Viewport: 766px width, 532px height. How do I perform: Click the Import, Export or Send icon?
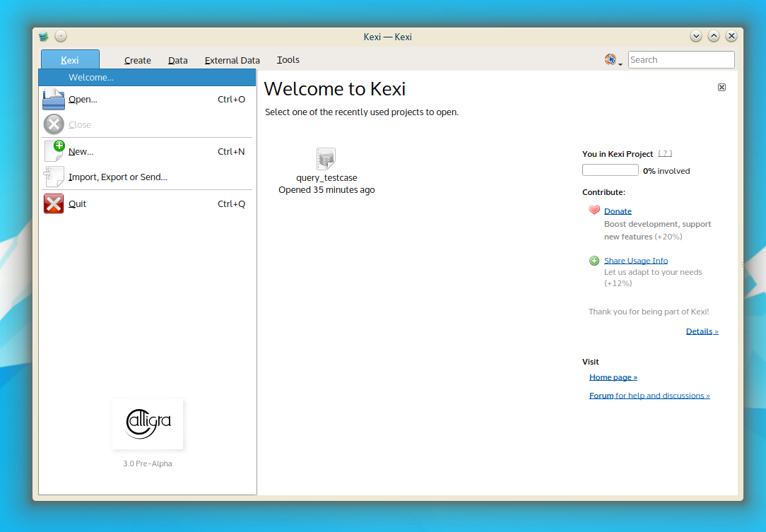tap(54, 177)
